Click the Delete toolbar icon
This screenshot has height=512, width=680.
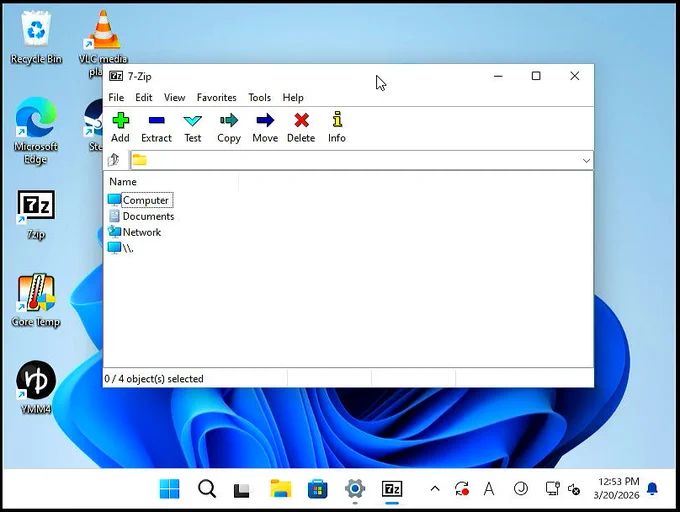301,127
